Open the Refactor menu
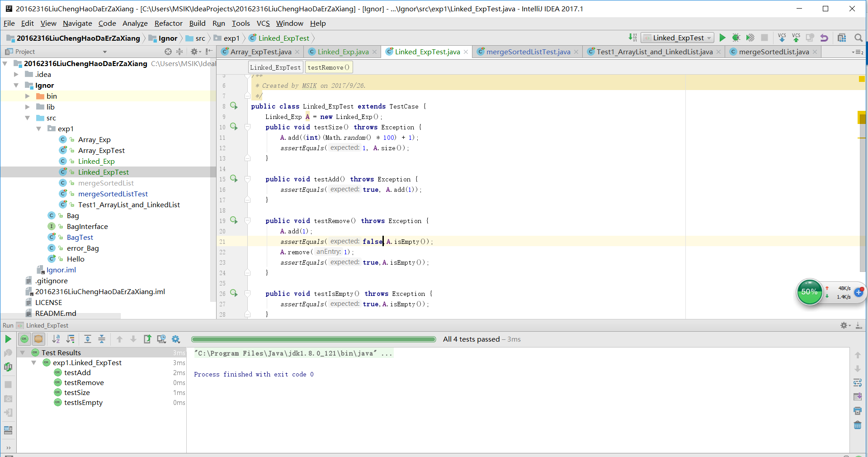 tap(168, 24)
